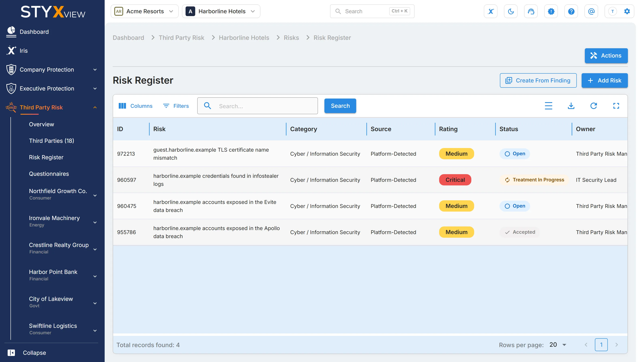644x362 pixels.
Task: Open Iris sidebar item
Action: 24,50
